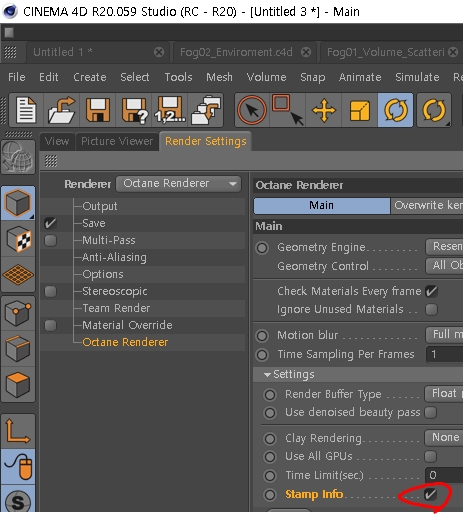Click the Render Settings panel grip icon
Image resolution: width=463 pixels, height=514 pixels.
[51, 161]
